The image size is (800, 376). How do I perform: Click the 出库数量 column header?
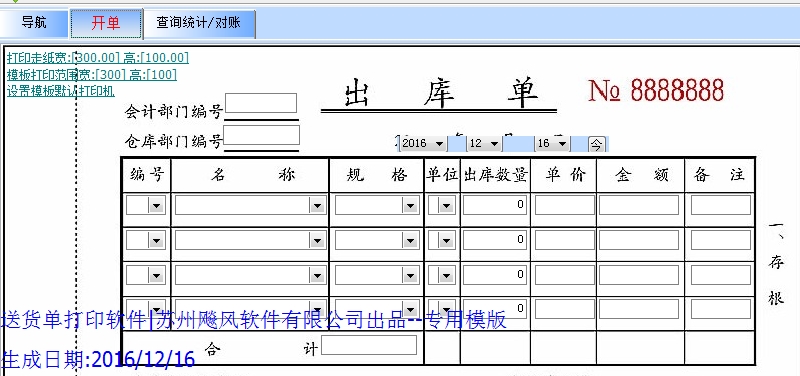495,175
